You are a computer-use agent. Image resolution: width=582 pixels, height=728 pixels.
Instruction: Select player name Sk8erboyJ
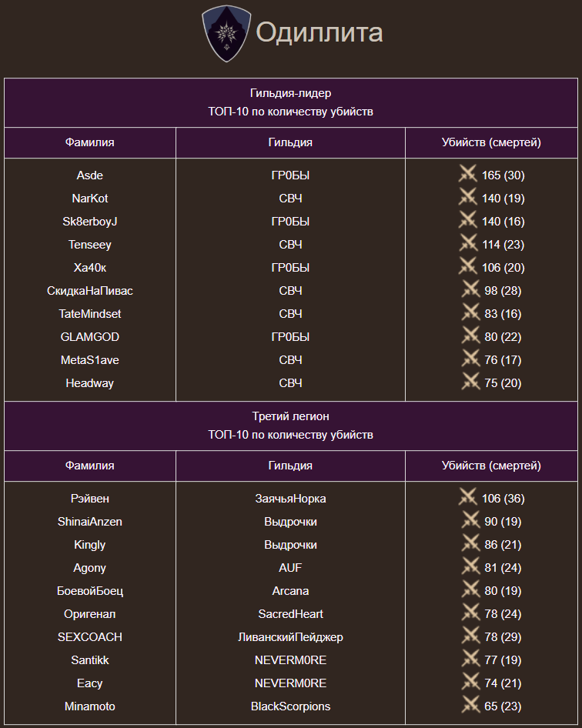coord(90,222)
